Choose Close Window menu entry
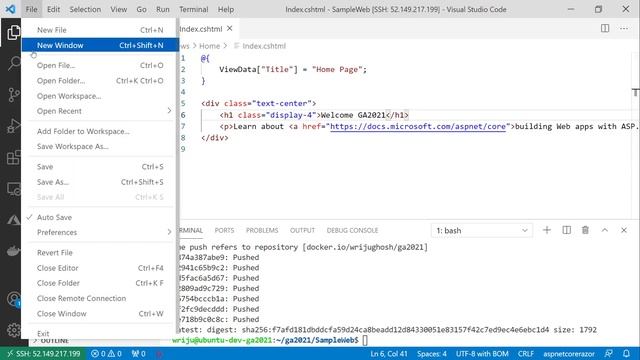The height and width of the screenshot is (360, 640). point(100,313)
